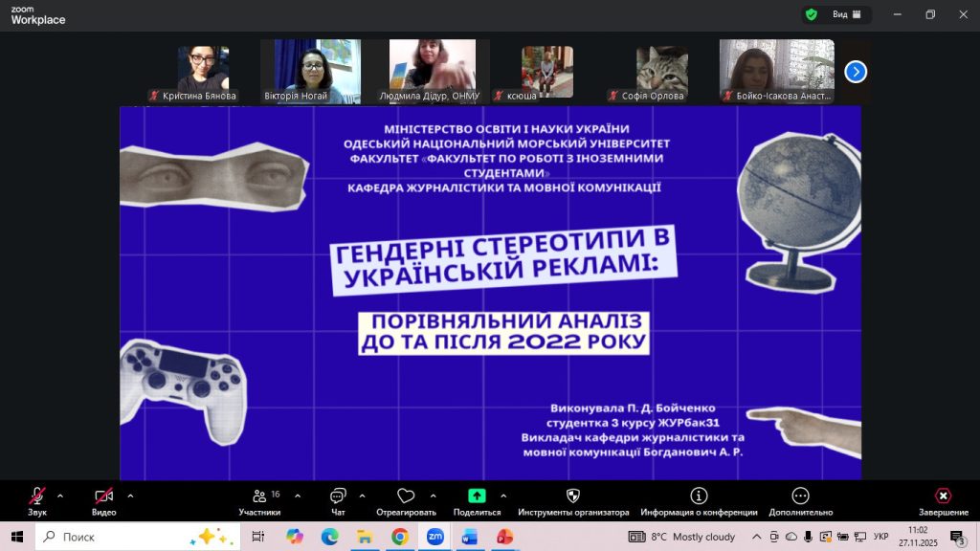Expand audio options arrow next to Звук
The image size is (980, 551).
click(x=60, y=496)
